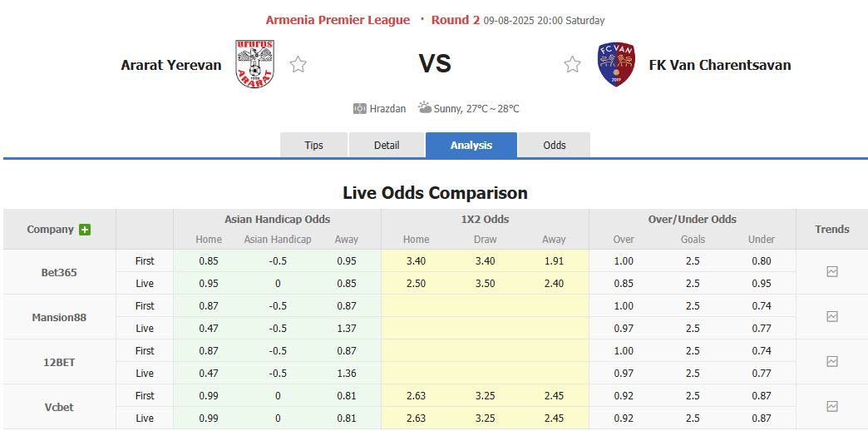Image resolution: width=868 pixels, height=431 pixels.
Task: Open the Bet365 odds trend chart icon
Action: tap(832, 272)
